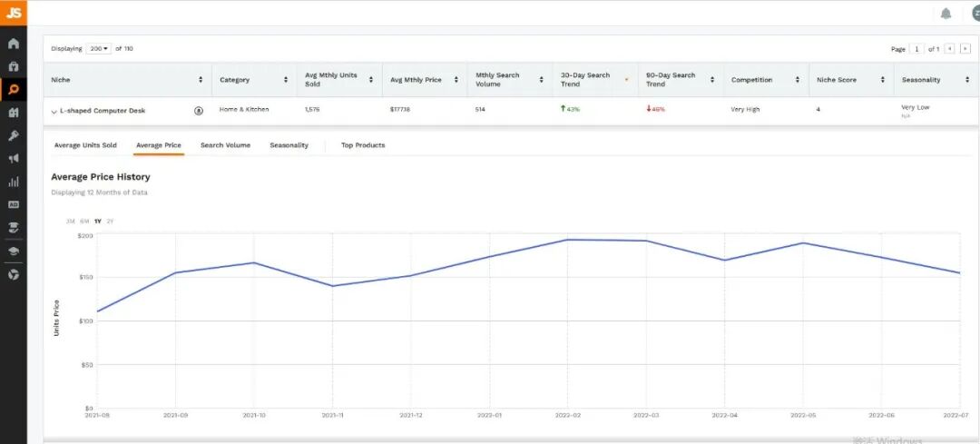
Task: Set chart range to 3M
Action: 71,222
